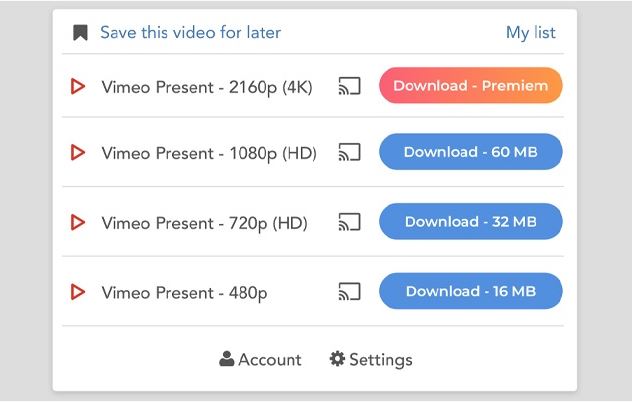This screenshot has height=402, width=632.
Task: Click the Account person icon
Action: click(227, 359)
